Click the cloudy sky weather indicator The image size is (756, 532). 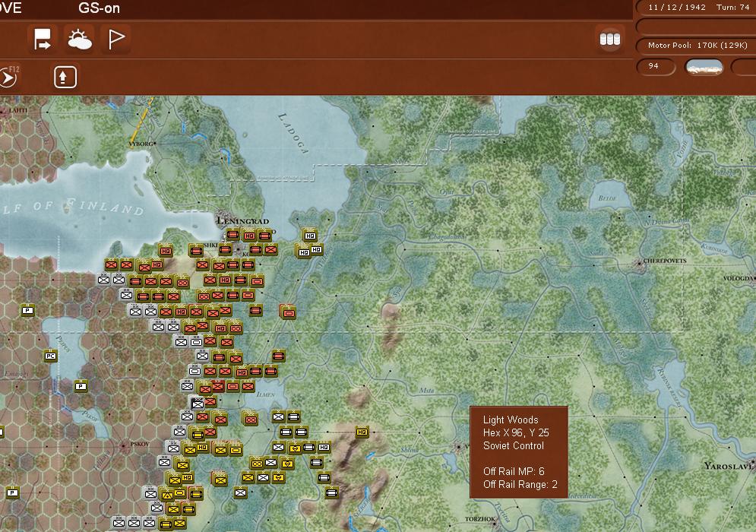click(704, 67)
